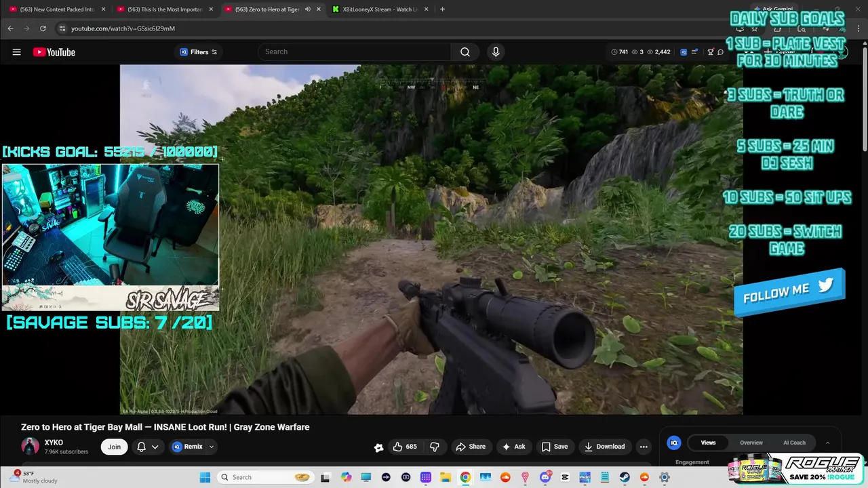Open the XYKO channel name link
This screenshot has width=868, height=488.
click(54, 443)
